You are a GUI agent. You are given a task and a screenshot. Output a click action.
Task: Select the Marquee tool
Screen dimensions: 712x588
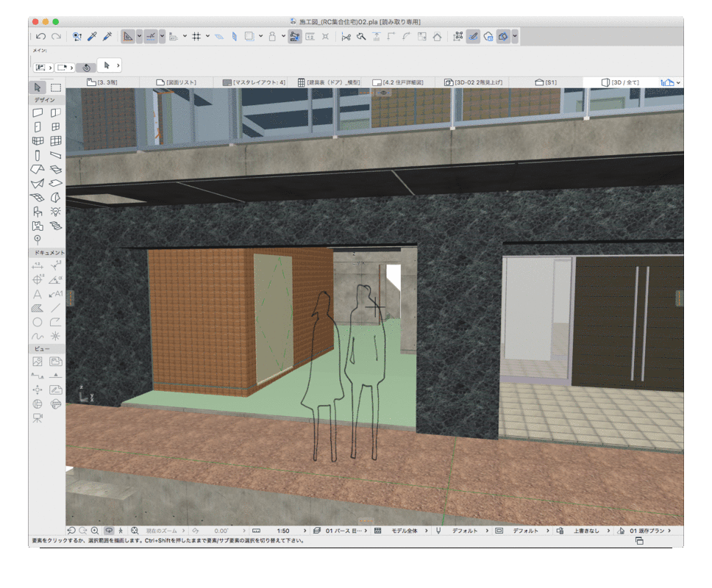56,88
